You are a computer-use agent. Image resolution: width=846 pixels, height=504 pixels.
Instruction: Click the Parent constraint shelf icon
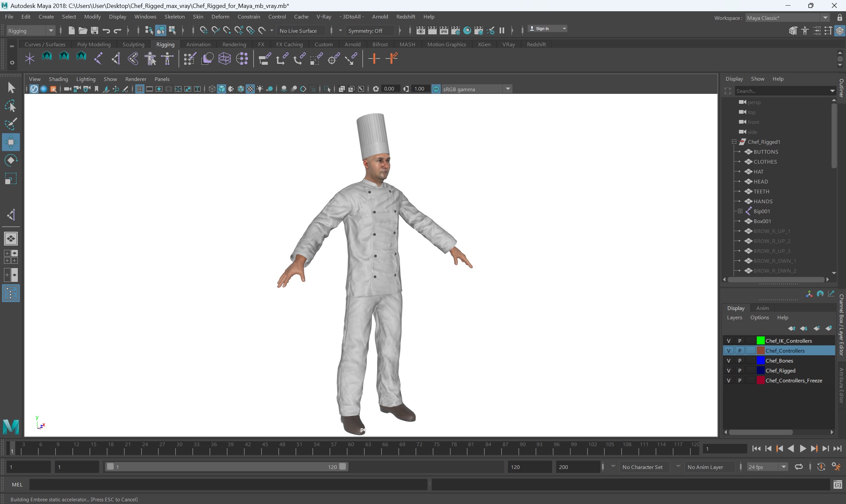(265, 59)
